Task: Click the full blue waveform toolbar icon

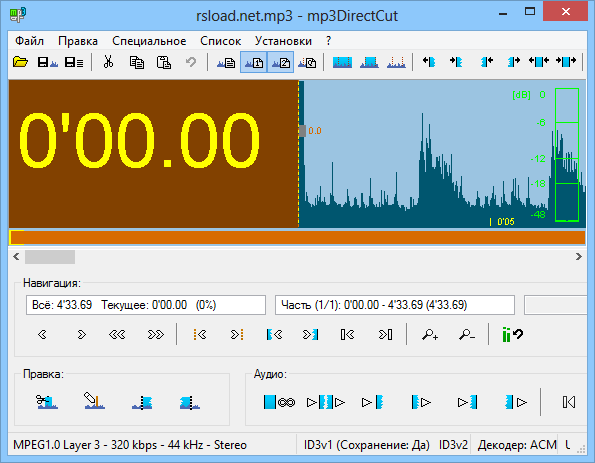Action: 342,62
